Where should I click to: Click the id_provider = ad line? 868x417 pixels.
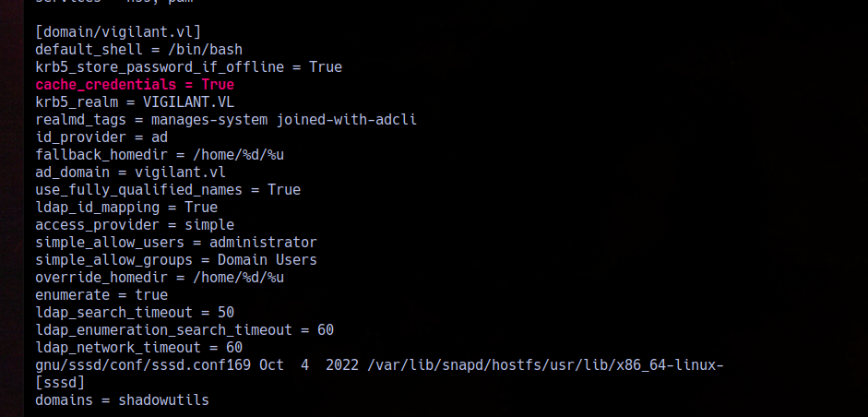[101, 137]
